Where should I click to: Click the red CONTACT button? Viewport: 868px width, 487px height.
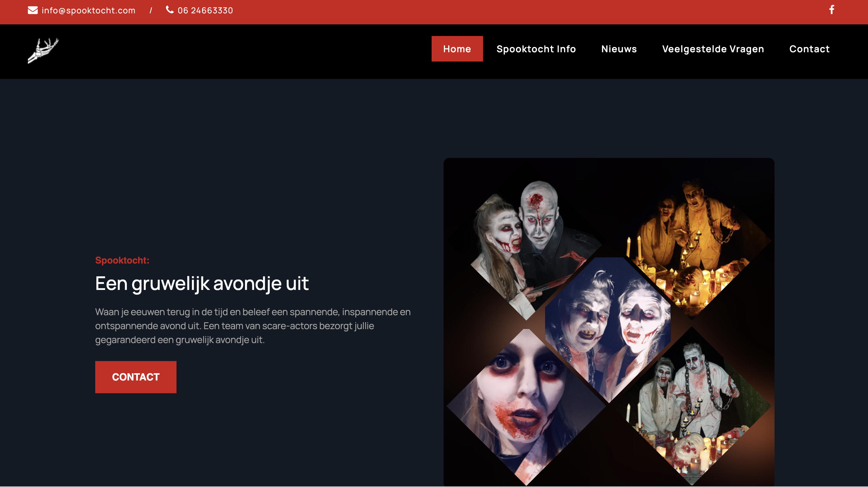(x=136, y=377)
